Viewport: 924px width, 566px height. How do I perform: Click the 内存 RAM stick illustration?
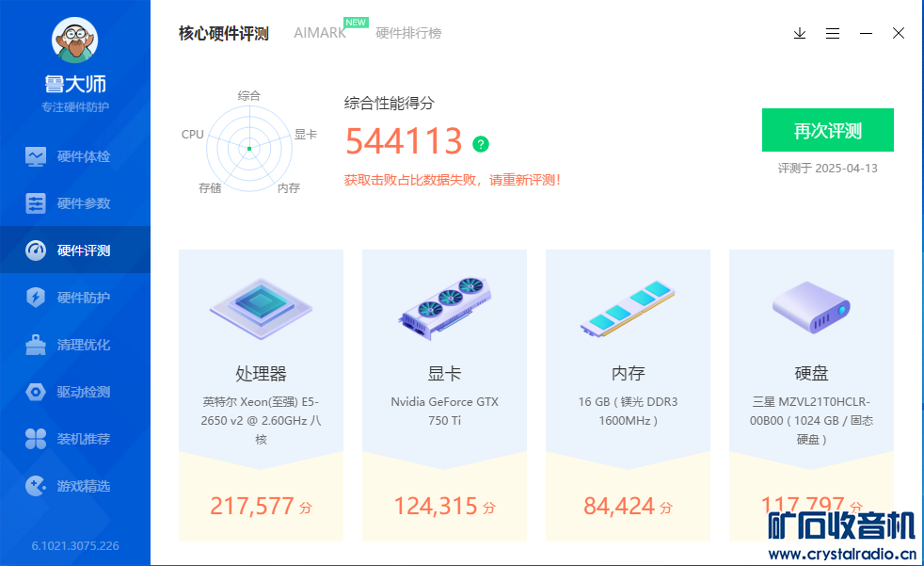[628, 308]
